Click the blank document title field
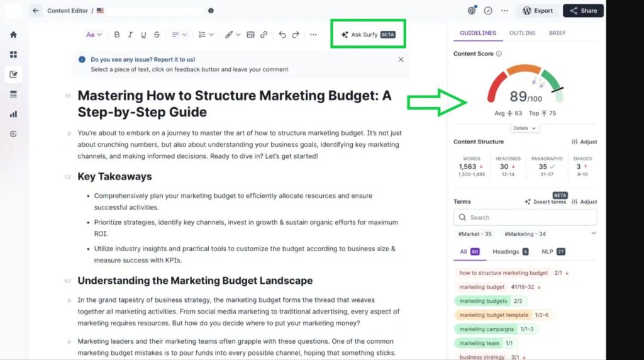644x360 pixels. pos(156,11)
